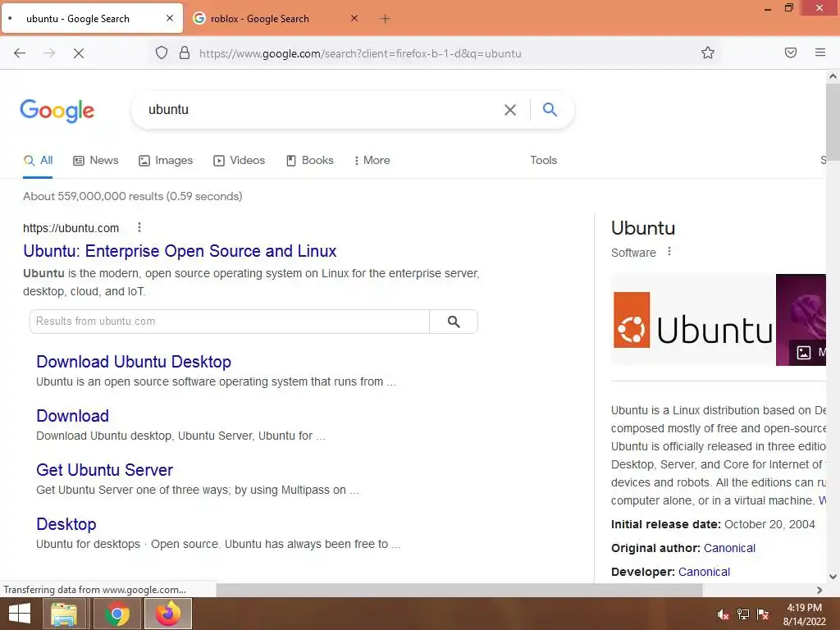
Task: Click the Google logo
Action: tap(57, 111)
